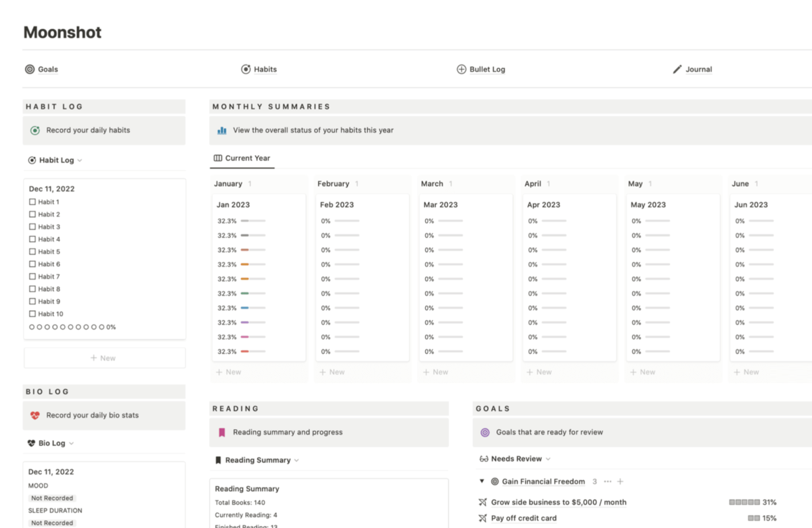
Task: Switch to the Current Year tab
Action: [x=242, y=158]
